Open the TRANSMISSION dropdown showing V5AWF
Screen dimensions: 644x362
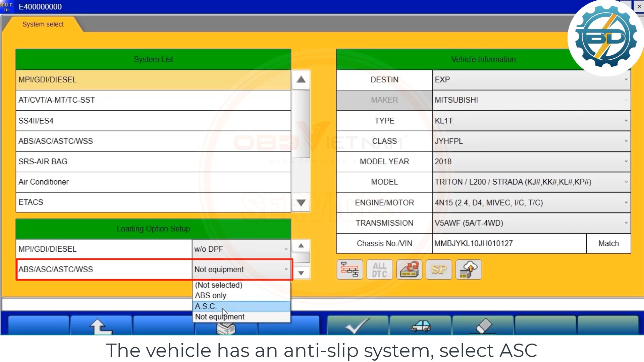coord(531,223)
